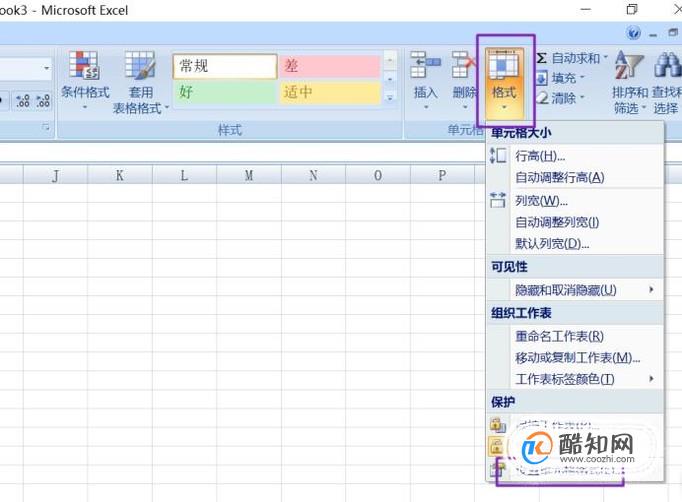Expand the Insert (插入) dropdown arrow
This screenshot has height=502, width=682.
426,107
